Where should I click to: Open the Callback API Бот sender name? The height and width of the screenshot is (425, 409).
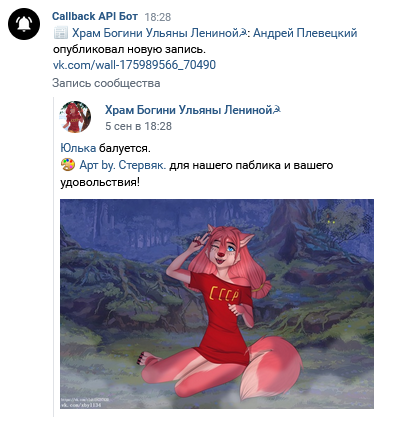coord(95,16)
